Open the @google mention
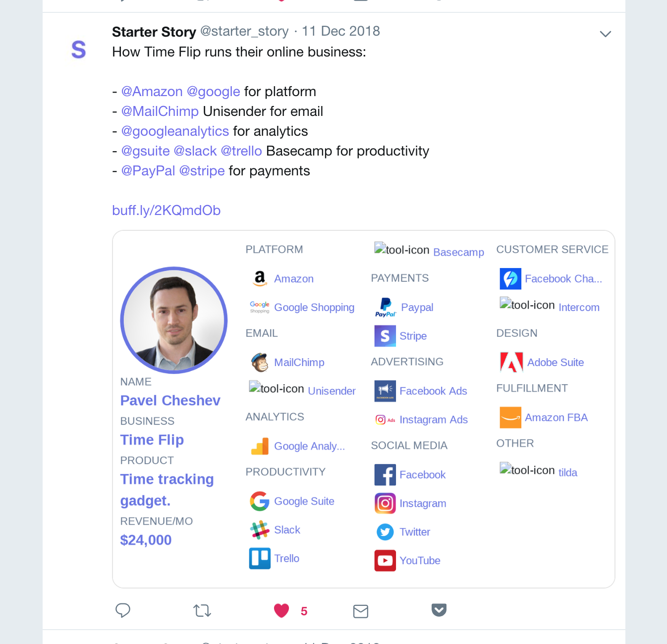This screenshot has height=644, width=667. tap(214, 92)
